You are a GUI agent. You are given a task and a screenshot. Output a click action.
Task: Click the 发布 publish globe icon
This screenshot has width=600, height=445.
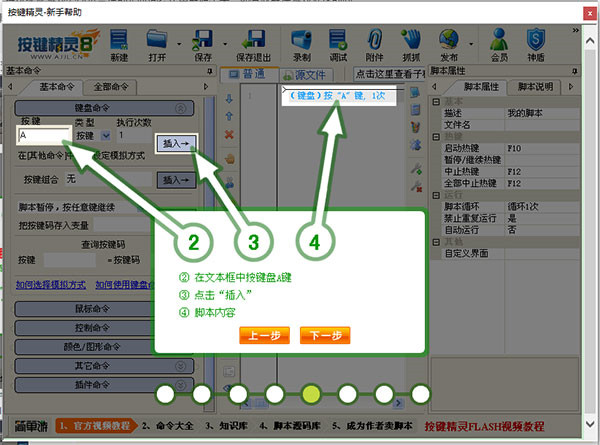(x=449, y=45)
